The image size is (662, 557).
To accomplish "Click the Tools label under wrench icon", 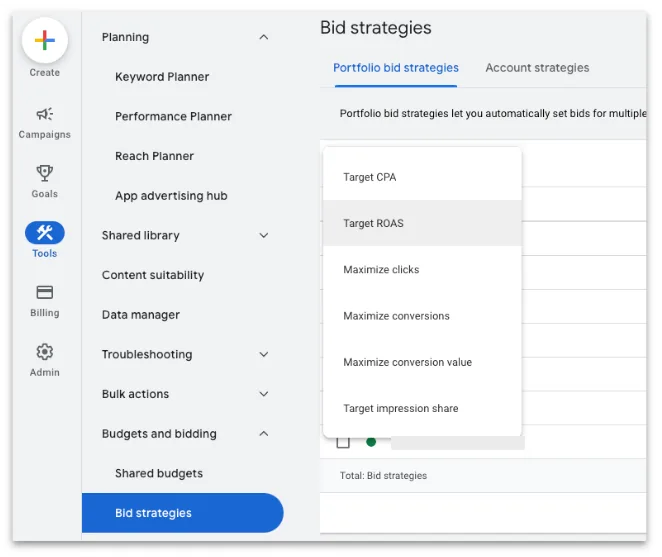I will click(44, 253).
